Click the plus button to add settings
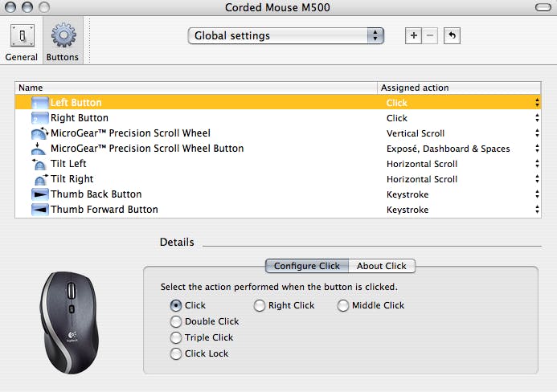This screenshot has height=392, width=557. coord(413,36)
